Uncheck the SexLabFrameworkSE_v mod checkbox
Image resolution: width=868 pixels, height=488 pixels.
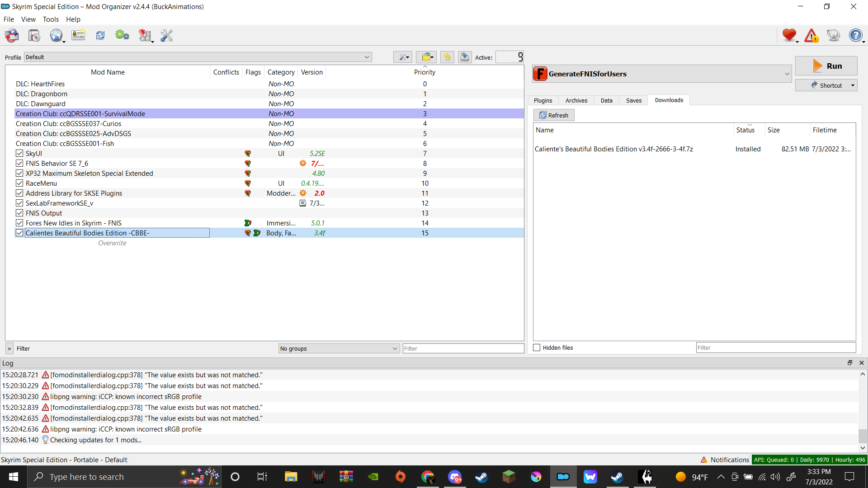click(19, 203)
